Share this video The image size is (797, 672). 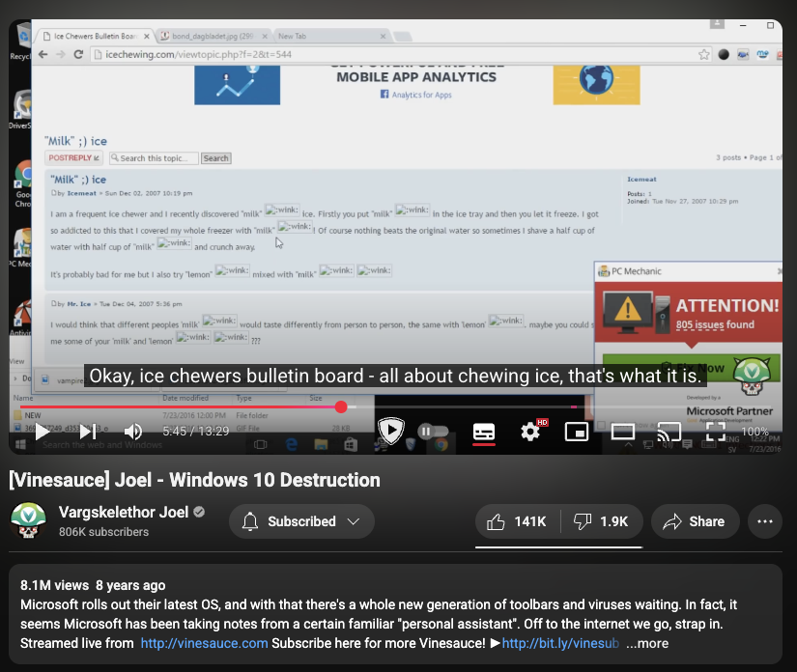(x=695, y=521)
